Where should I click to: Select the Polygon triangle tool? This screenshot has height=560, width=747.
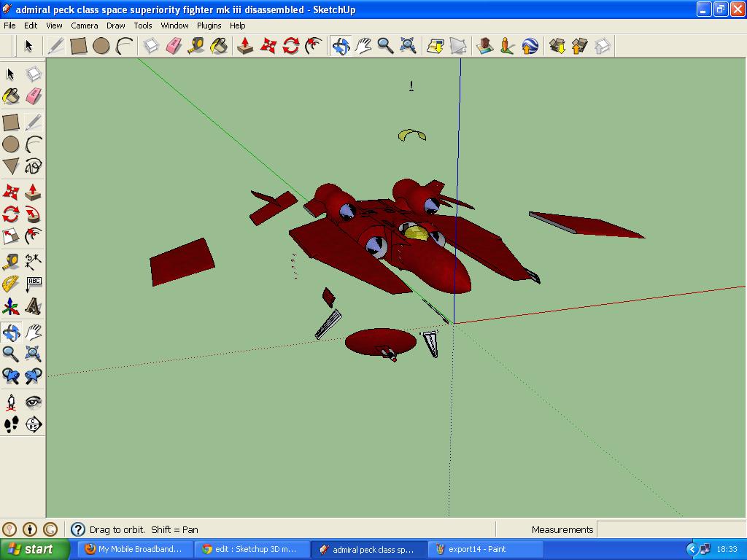point(10,166)
